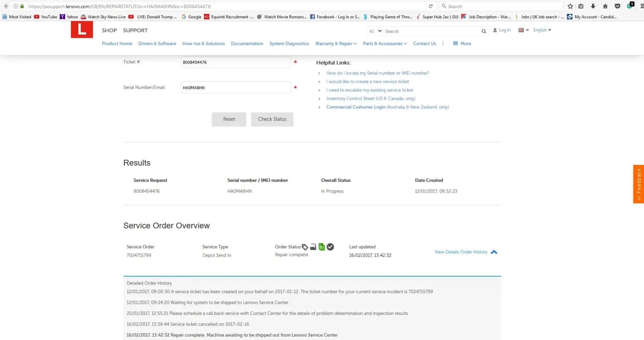The height and width of the screenshot is (340, 644).
Task: Click into the Ticket # input field
Action: (x=235, y=62)
